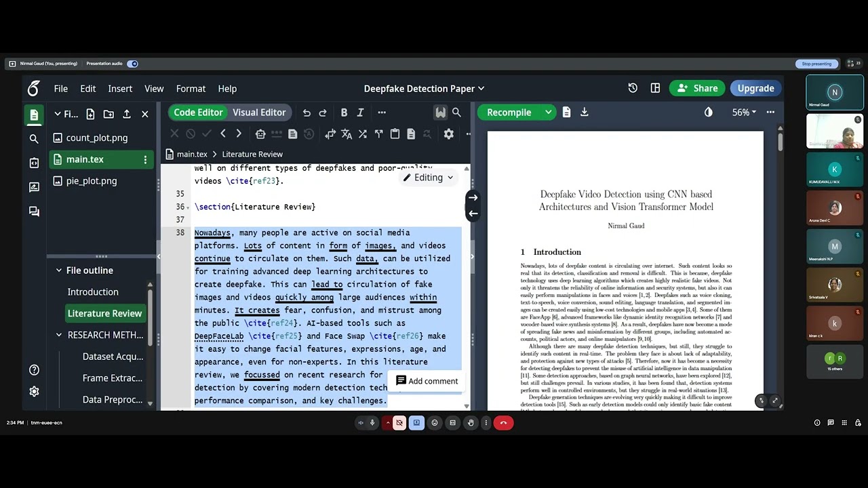This screenshot has height=488, width=868.
Task: Toggle the Presentation audio switch
Action: [x=133, y=64]
